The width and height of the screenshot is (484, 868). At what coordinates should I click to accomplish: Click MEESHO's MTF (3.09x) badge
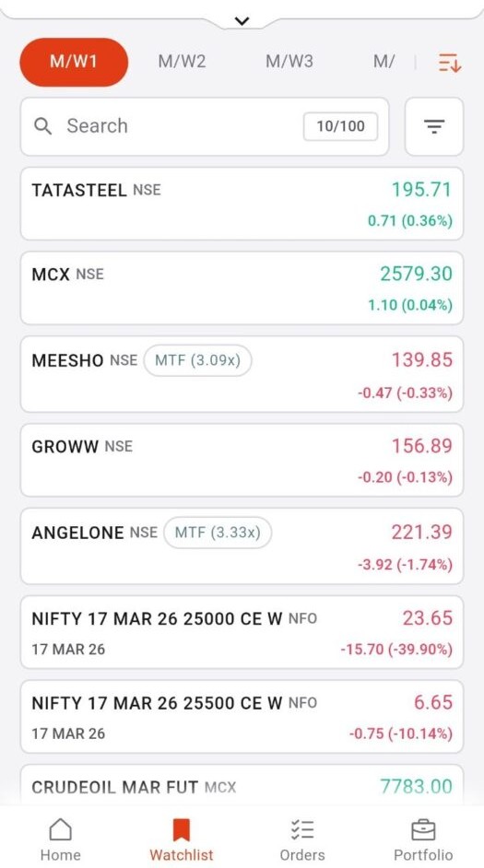pyautogui.click(x=197, y=360)
